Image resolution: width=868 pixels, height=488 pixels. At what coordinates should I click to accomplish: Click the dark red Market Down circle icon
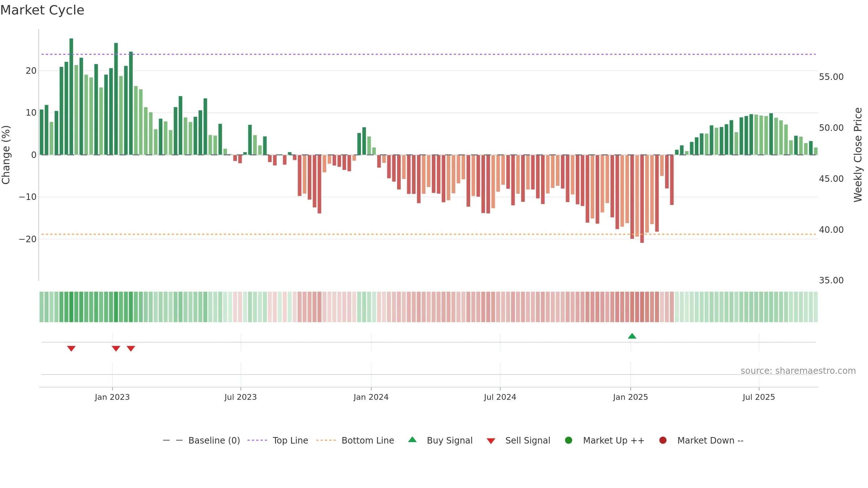coord(663,440)
